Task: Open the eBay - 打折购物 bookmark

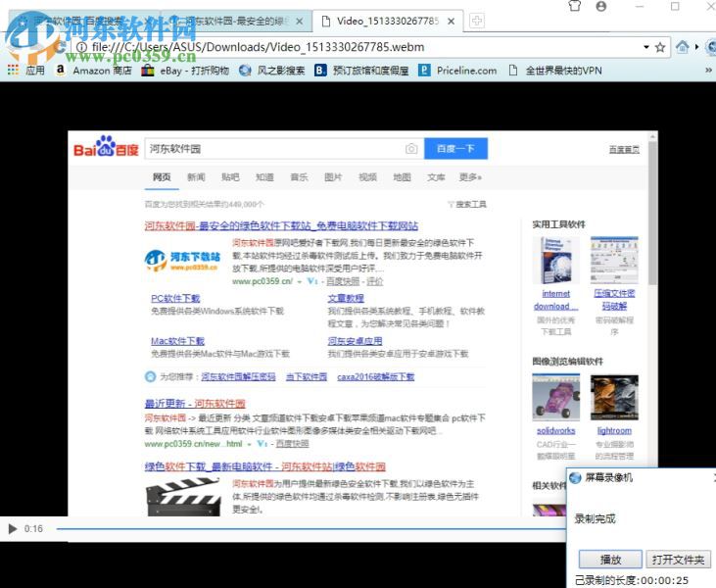Action: [185, 71]
